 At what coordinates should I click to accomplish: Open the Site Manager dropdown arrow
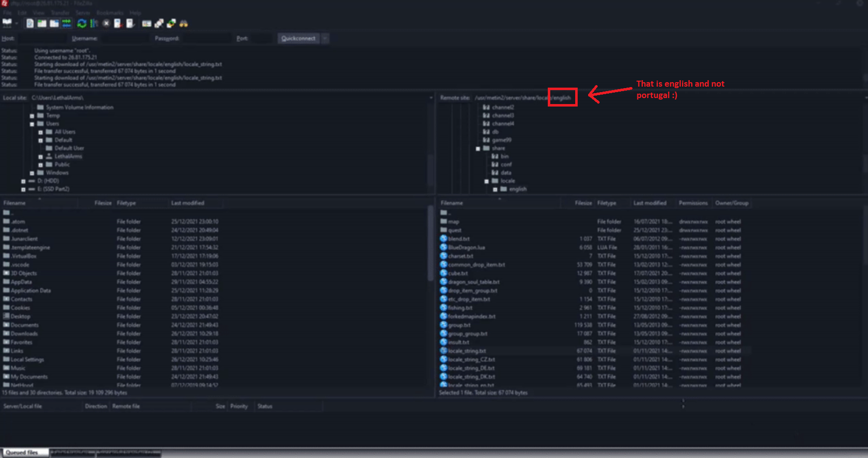point(16,23)
